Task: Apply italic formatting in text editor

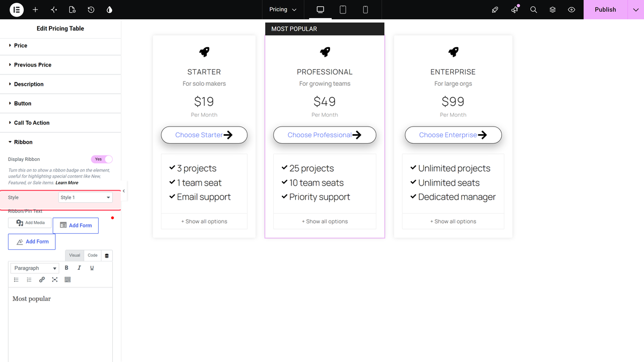Action: pyautogui.click(x=79, y=268)
